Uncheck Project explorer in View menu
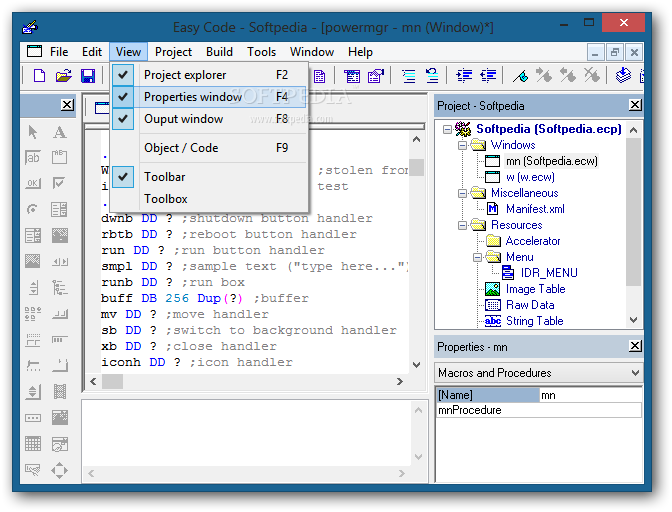Screen dimensions: 672x512 coord(210,75)
